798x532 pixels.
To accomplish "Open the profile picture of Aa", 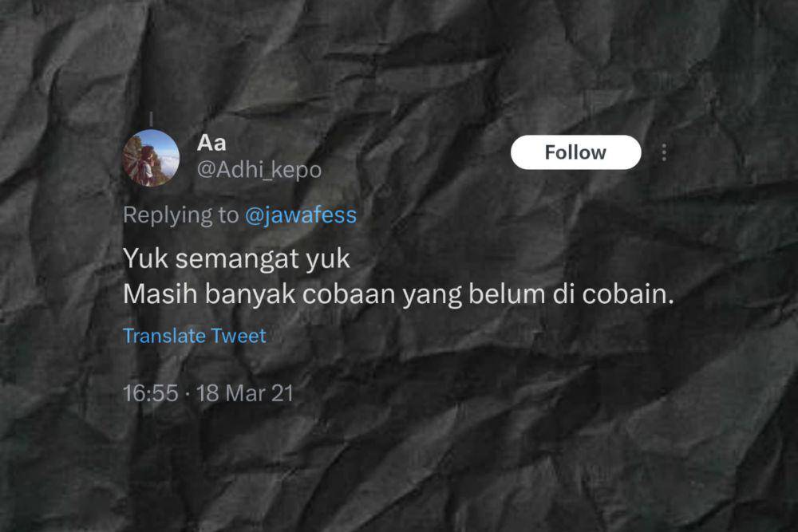I will coord(151,158).
